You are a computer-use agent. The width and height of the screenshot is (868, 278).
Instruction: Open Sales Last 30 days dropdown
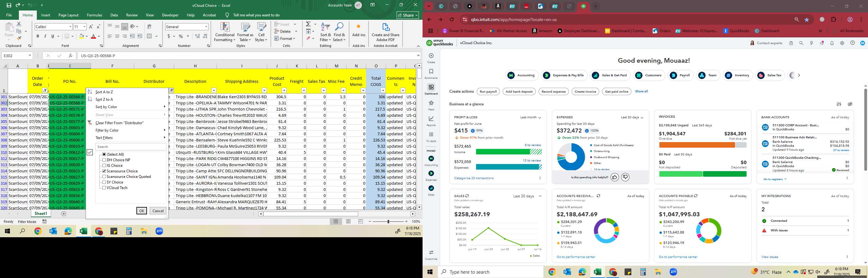(x=527, y=196)
